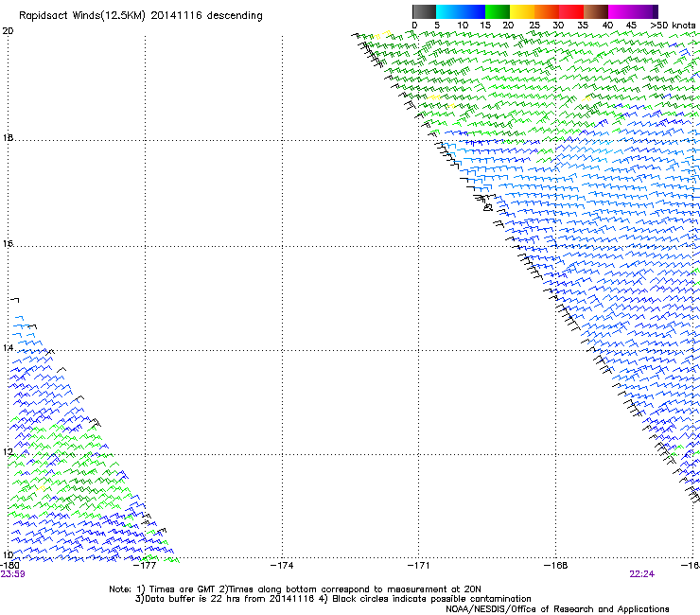This screenshot has width=700, height=615.
Task: Click the latitude label 14
Action: pos(8,348)
